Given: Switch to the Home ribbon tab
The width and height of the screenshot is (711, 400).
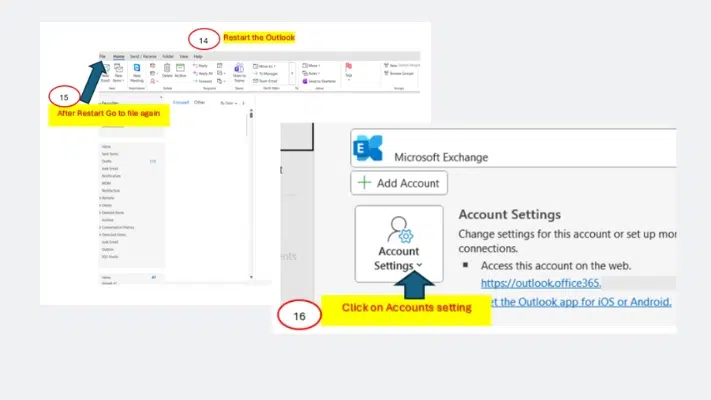Looking at the screenshot, I should click(119, 57).
